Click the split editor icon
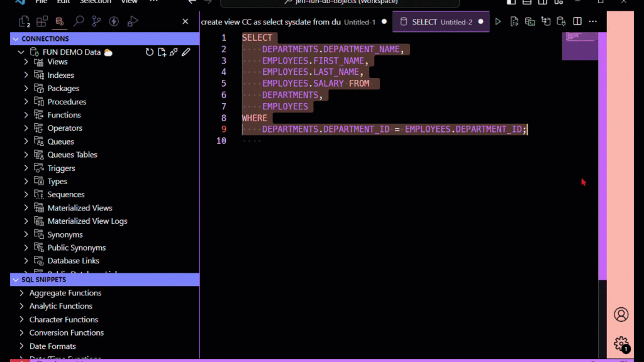 577,21
